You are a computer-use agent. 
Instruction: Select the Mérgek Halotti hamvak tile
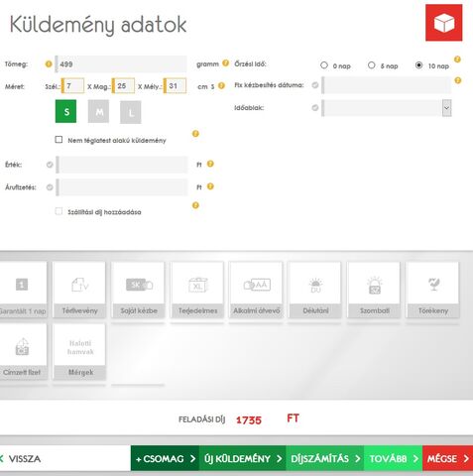click(79, 351)
